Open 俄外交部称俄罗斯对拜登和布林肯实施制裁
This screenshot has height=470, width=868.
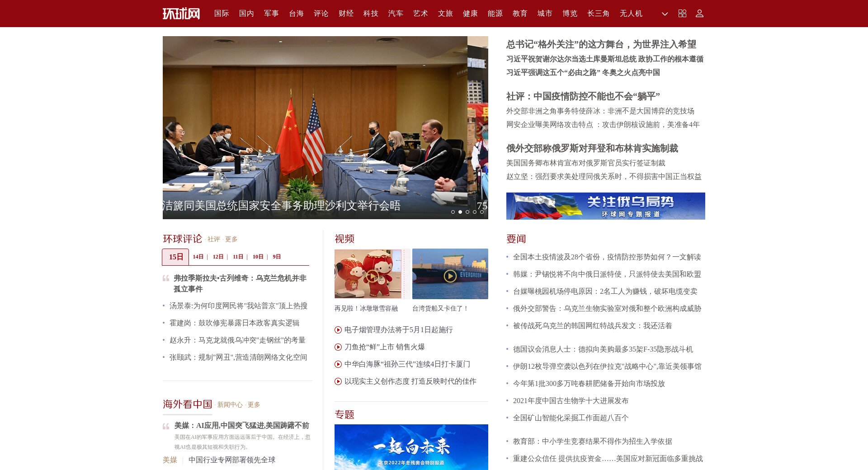click(592, 148)
